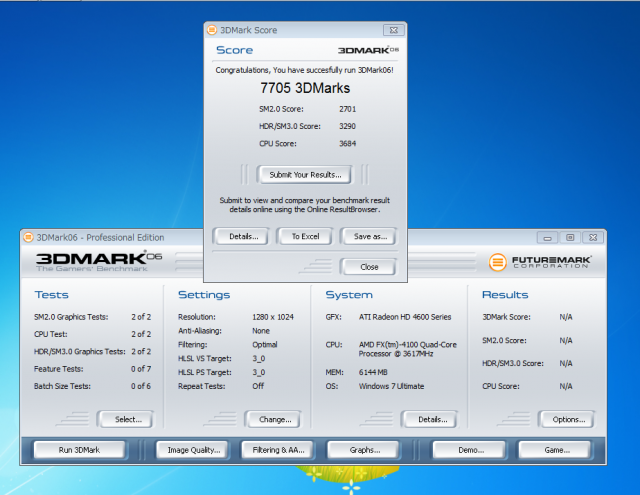Click the 3DMark Score N/A result value
The width and height of the screenshot is (640, 495).
[x=566, y=317]
